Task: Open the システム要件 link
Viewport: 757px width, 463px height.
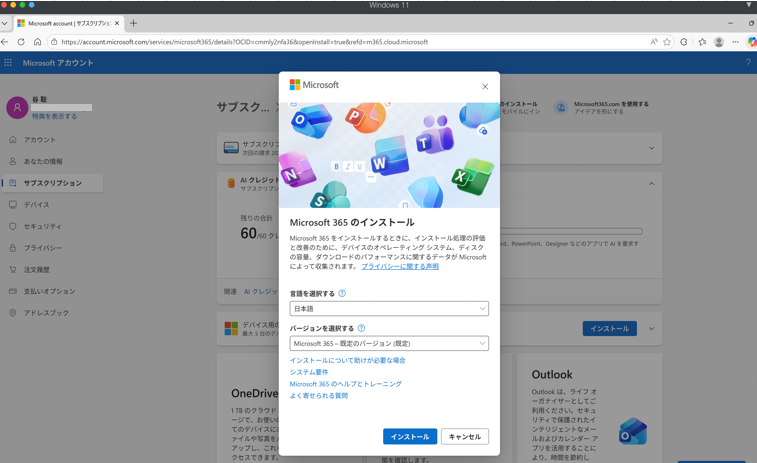Action: click(309, 372)
